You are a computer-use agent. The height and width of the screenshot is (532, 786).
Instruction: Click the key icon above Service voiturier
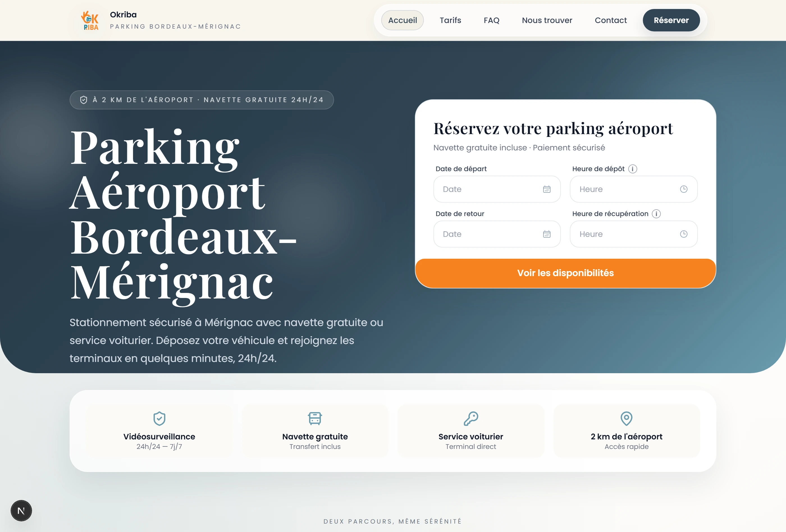pos(471,418)
